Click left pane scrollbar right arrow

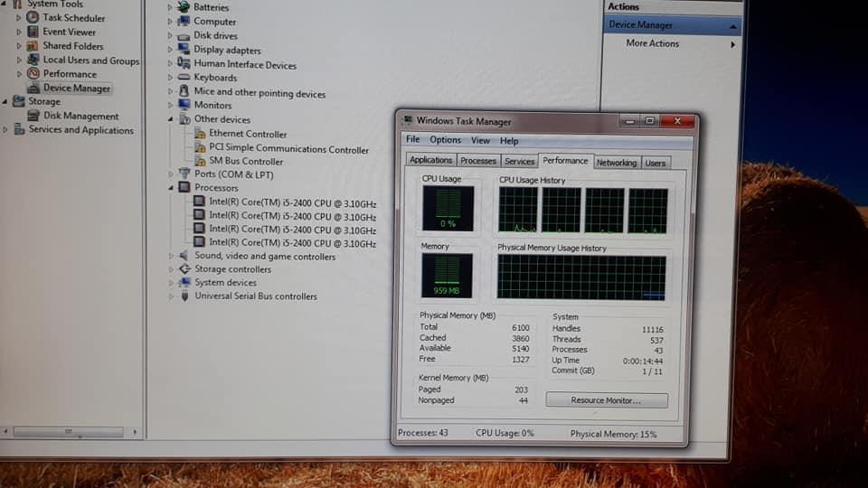pos(135,432)
